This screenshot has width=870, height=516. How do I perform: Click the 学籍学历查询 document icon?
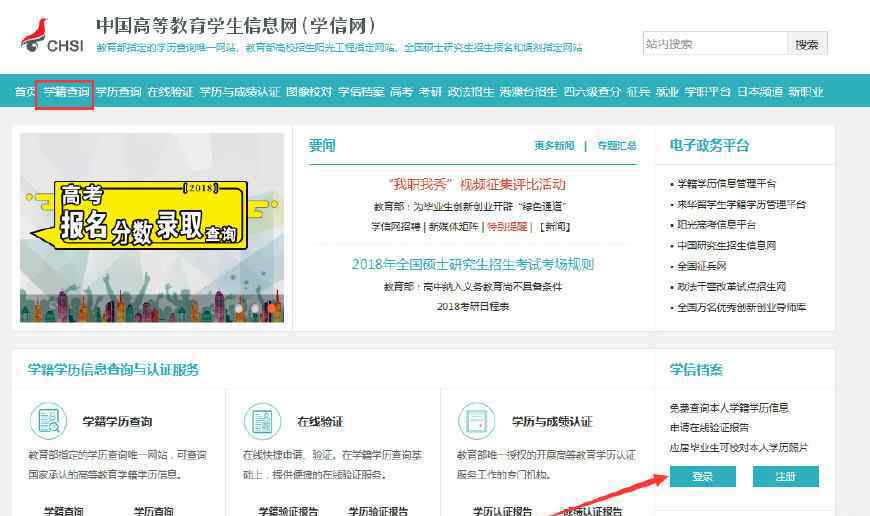click(x=48, y=421)
